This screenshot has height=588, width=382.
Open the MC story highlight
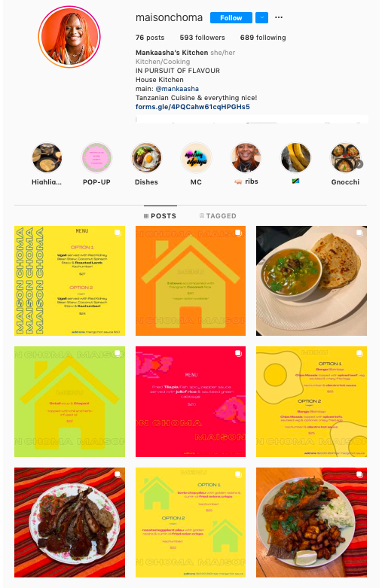tap(196, 158)
